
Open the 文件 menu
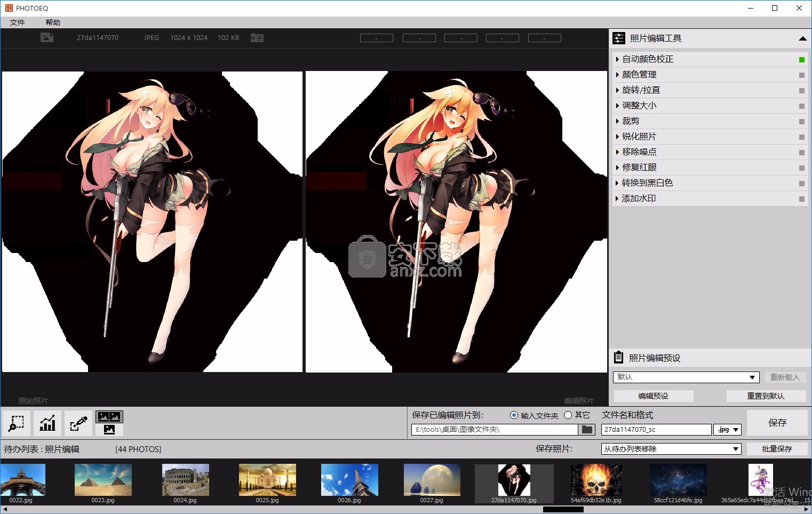coord(18,22)
